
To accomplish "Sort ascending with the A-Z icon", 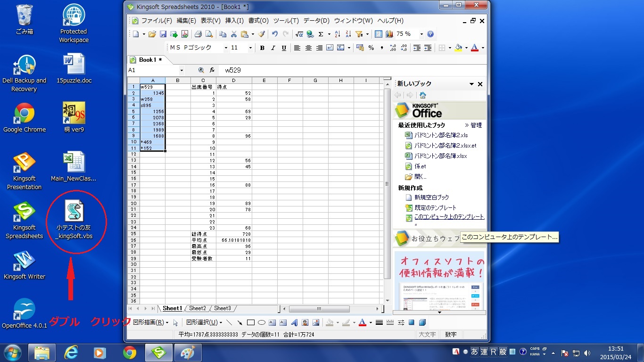I will pos(337,34).
